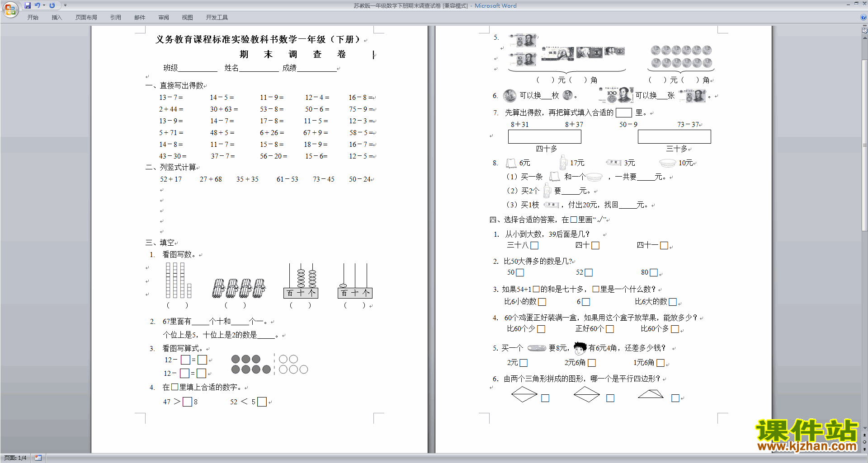
Task: Switch to the 引用 tab
Action: pos(115,18)
